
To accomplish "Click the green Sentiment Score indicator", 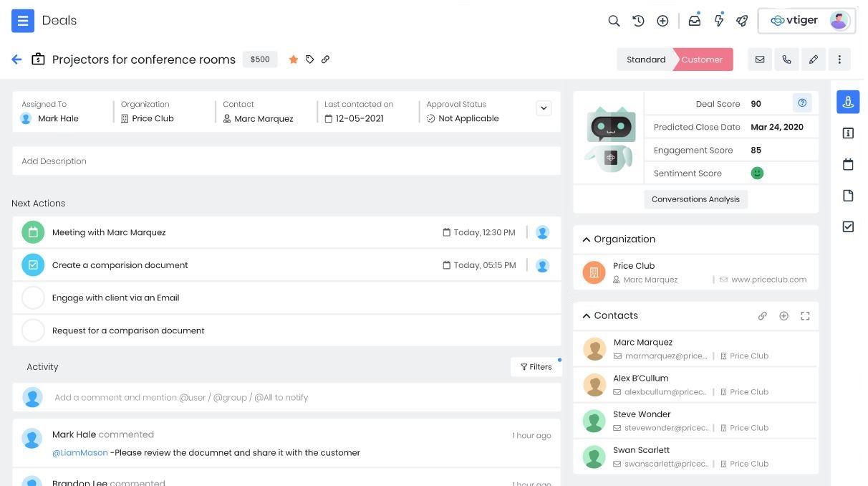I will [x=757, y=173].
